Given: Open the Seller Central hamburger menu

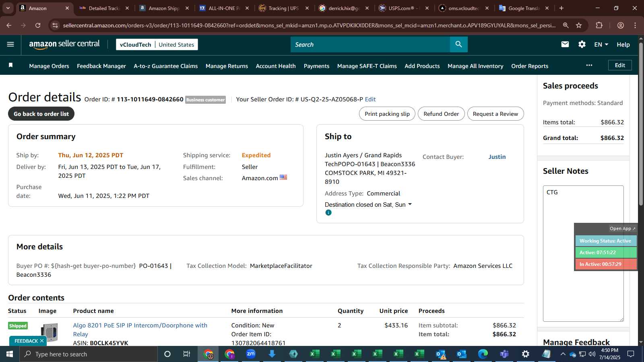Looking at the screenshot, I should [10, 45].
